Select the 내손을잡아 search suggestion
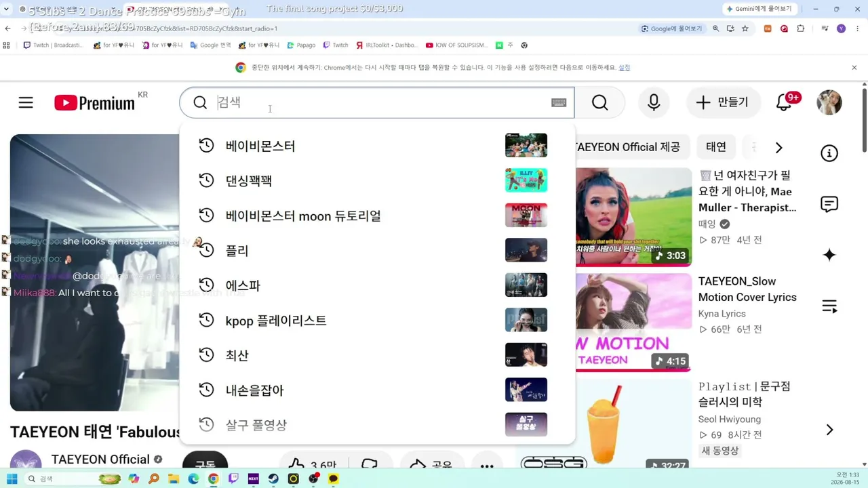Screen dimensions: 868x488 pyautogui.click(x=377, y=390)
